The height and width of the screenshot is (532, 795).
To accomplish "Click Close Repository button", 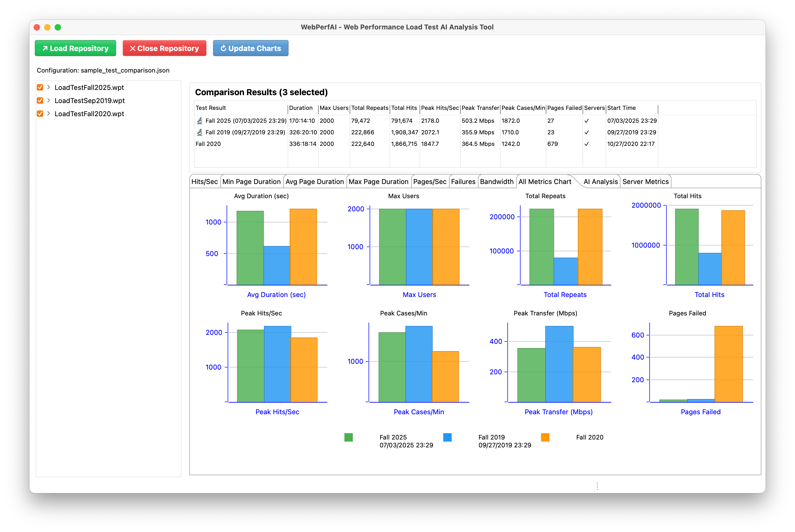I will (164, 49).
